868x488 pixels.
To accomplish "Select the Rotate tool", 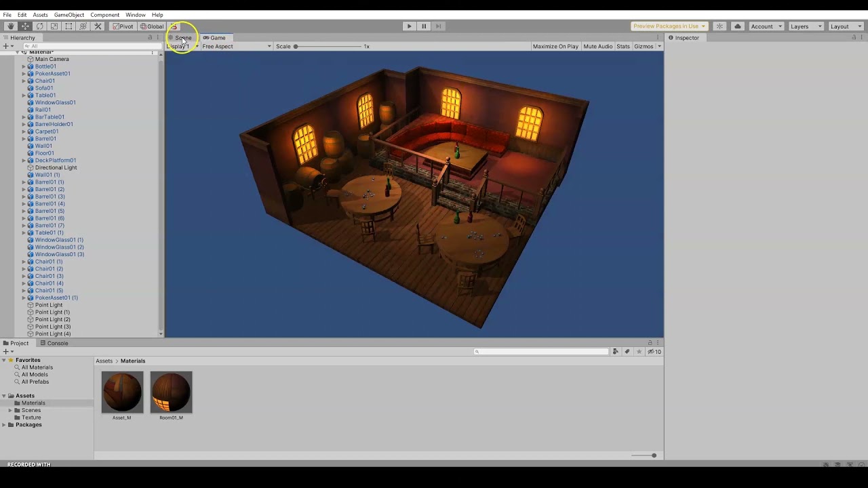I will pos(39,26).
